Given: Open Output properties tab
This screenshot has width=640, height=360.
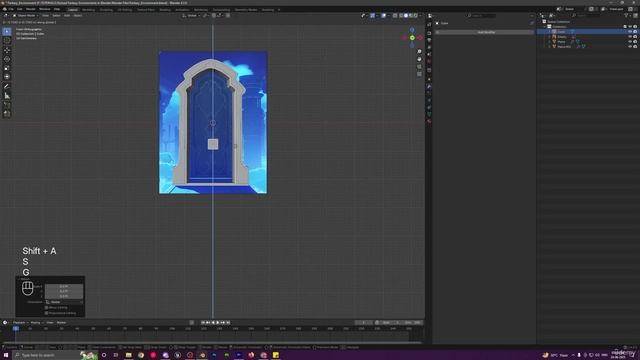Looking at the screenshot, I should [x=429, y=40].
